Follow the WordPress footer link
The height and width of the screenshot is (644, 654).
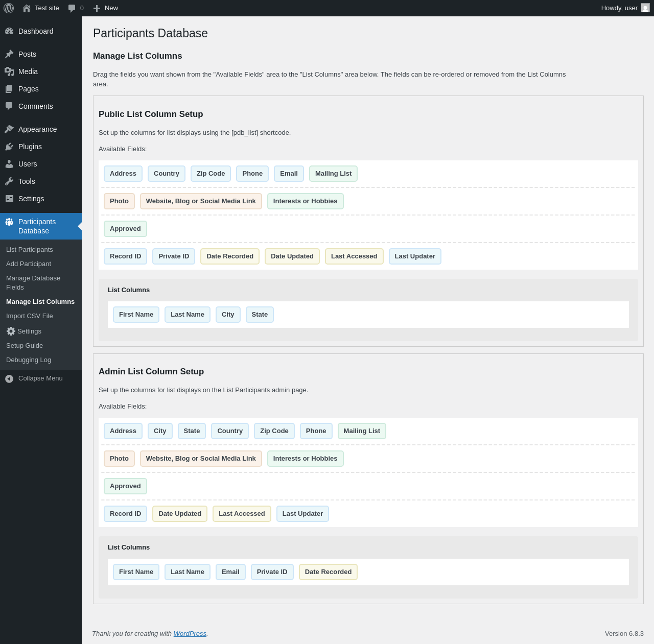(190, 633)
